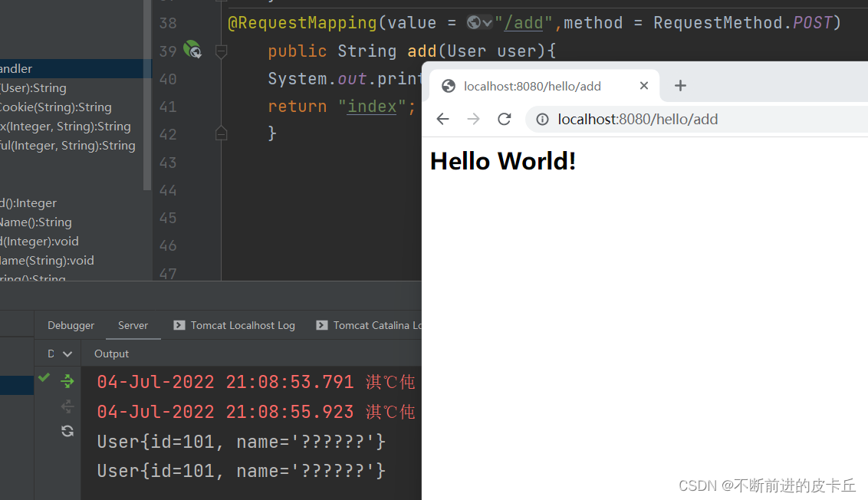Click line number 40 in the gutter

168,79
